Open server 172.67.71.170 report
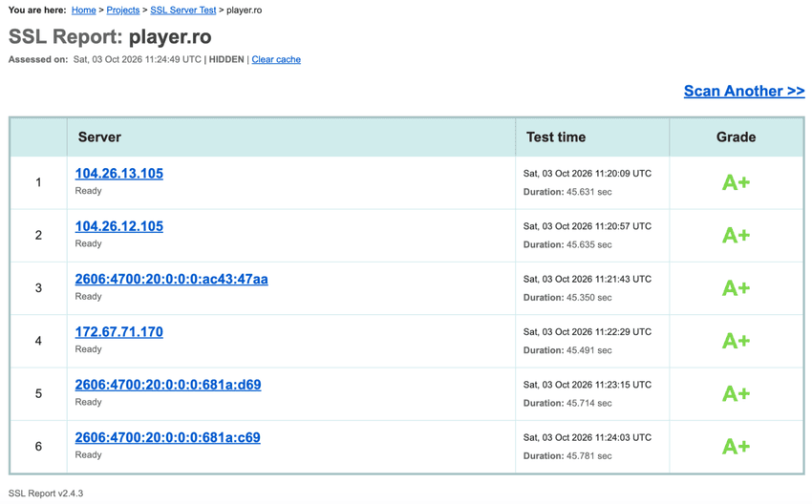The image size is (812, 504). click(x=119, y=331)
